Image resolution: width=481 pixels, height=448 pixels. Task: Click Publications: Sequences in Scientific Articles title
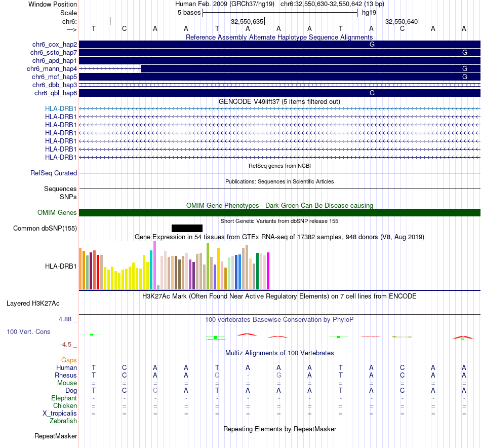[279, 181]
